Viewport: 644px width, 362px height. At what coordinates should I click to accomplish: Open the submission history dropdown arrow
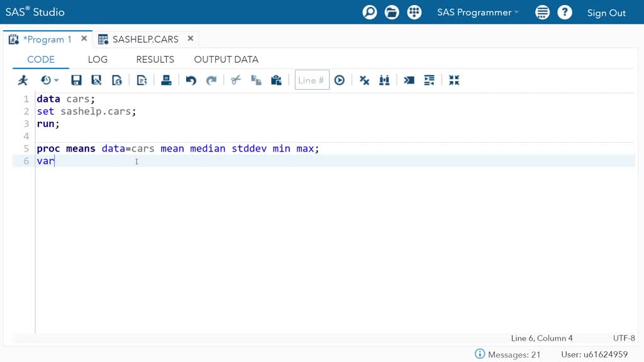pyautogui.click(x=56, y=80)
